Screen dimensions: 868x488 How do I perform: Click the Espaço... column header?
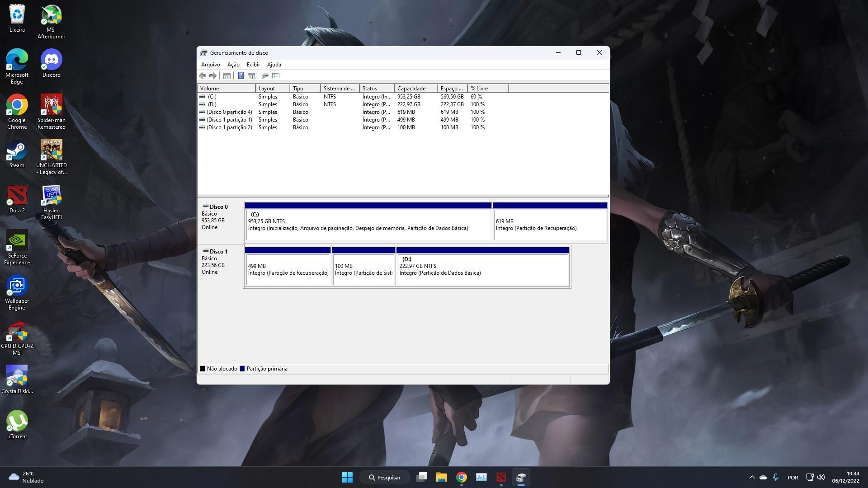[x=453, y=89]
